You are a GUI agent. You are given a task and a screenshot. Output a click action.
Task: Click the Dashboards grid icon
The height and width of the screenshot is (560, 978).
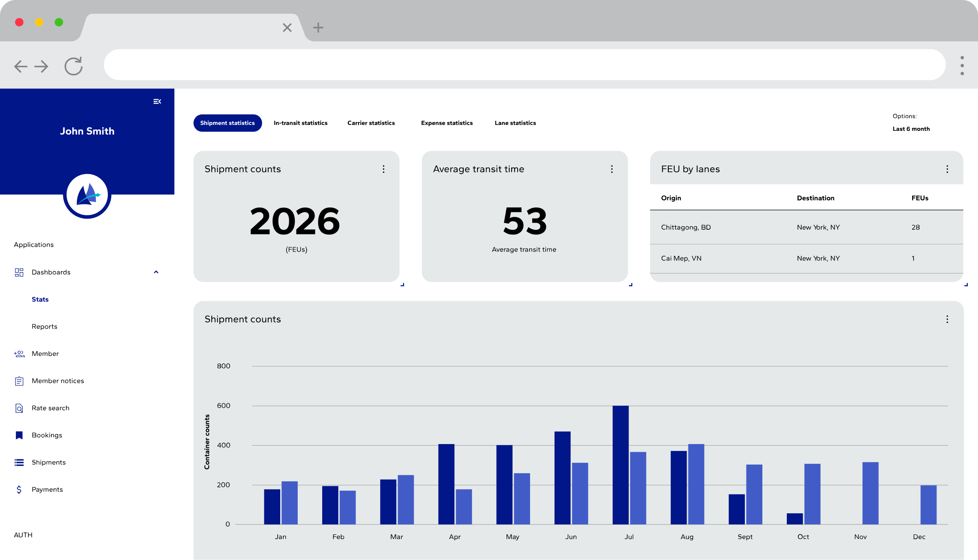(19, 273)
